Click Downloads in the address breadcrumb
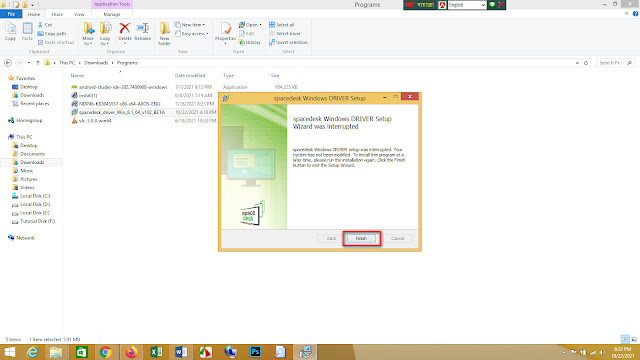The height and width of the screenshot is (360, 640). tap(96, 63)
